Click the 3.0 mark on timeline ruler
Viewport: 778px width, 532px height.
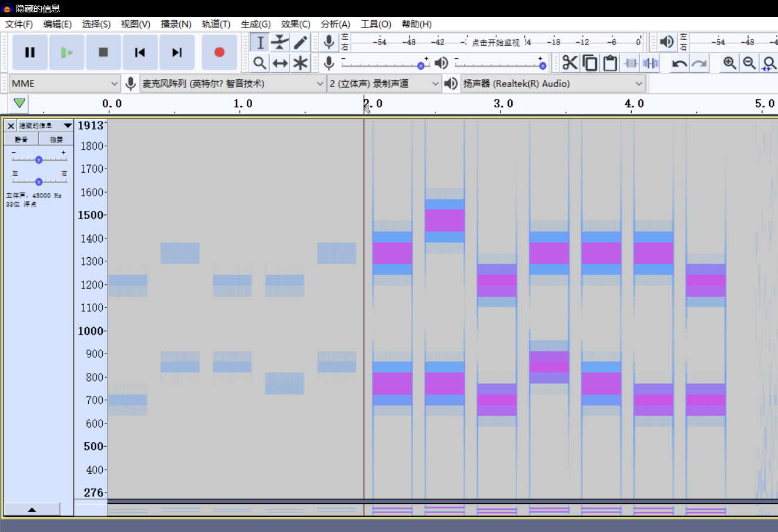[501, 105]
